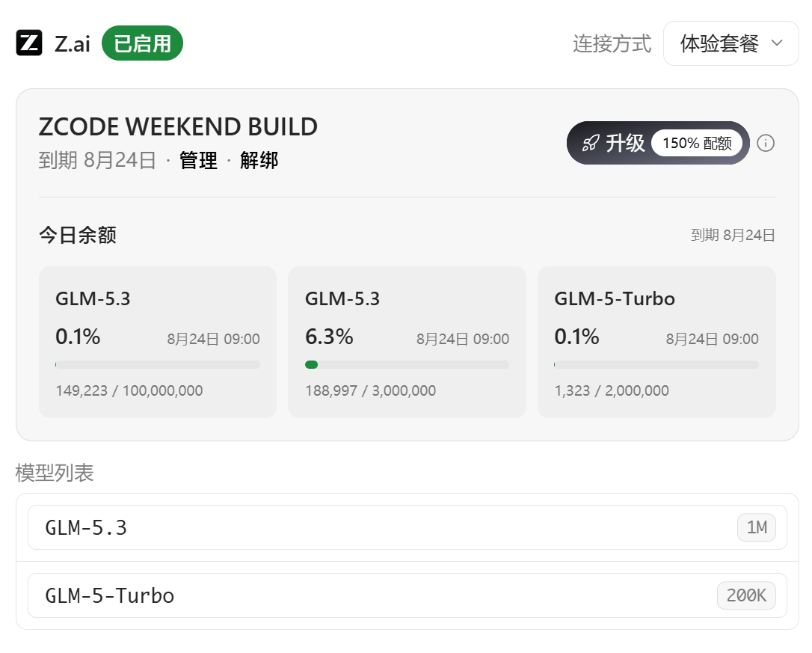Click the ZCODE WEEKEND BUILD title
The width and height of the screenshot is (812, 653).
point(178,127)
